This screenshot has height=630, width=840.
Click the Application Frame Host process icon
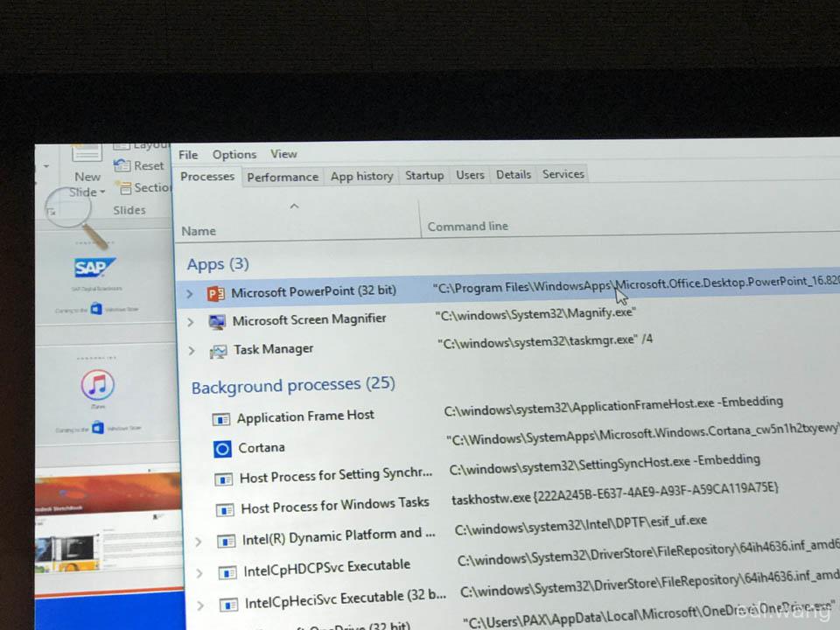(x=221, y=419)
